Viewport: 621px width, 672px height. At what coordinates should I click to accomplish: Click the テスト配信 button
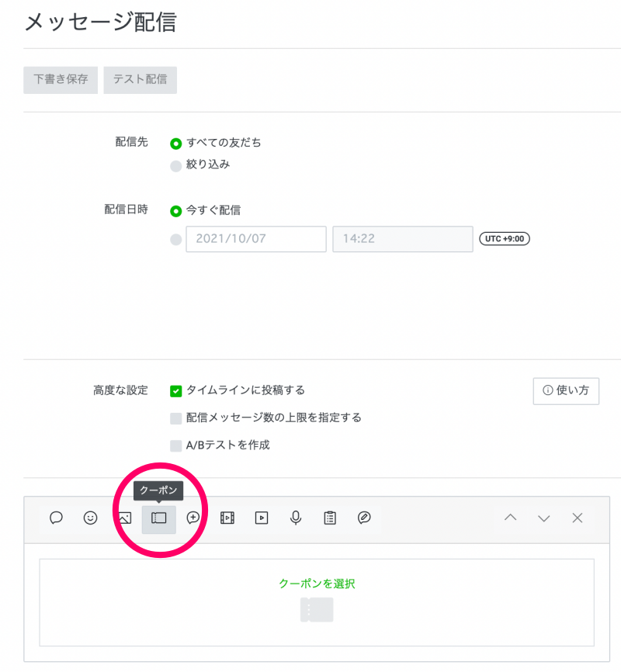[141, 80]
